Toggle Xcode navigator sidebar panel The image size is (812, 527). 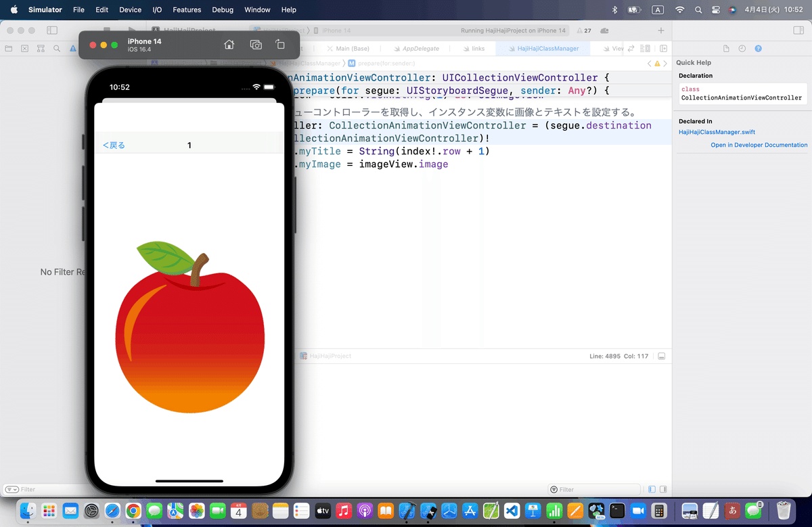(x=52, y=30)
